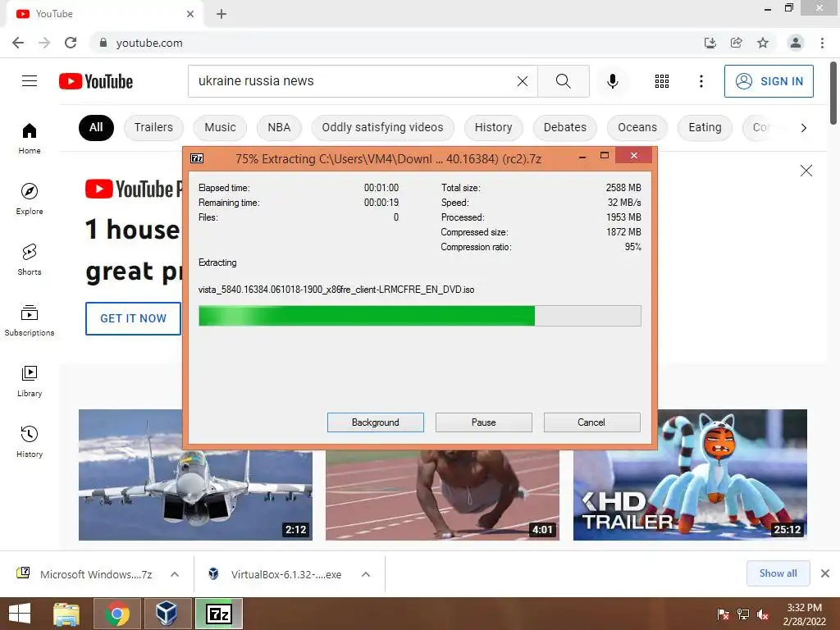The image size is (840, 630).
Task: Click the SIGN IN button
Action: [769, 81]
